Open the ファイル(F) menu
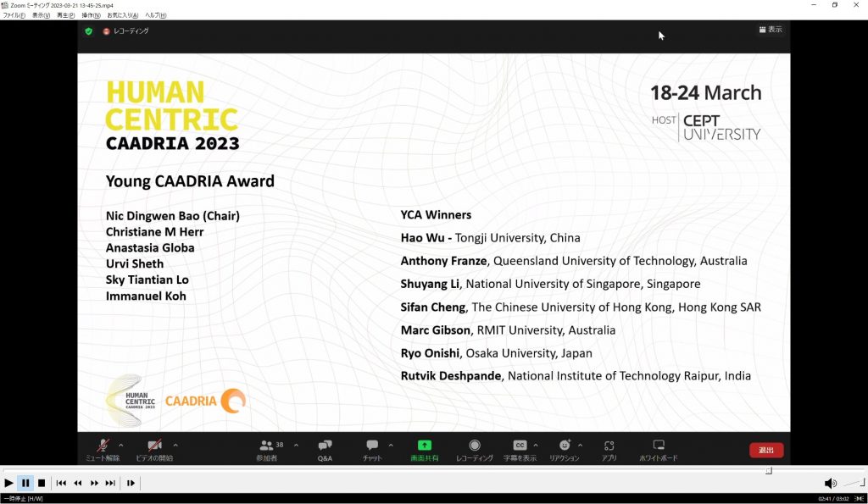This screenshot has height=504, width=868. coord(14,15)
